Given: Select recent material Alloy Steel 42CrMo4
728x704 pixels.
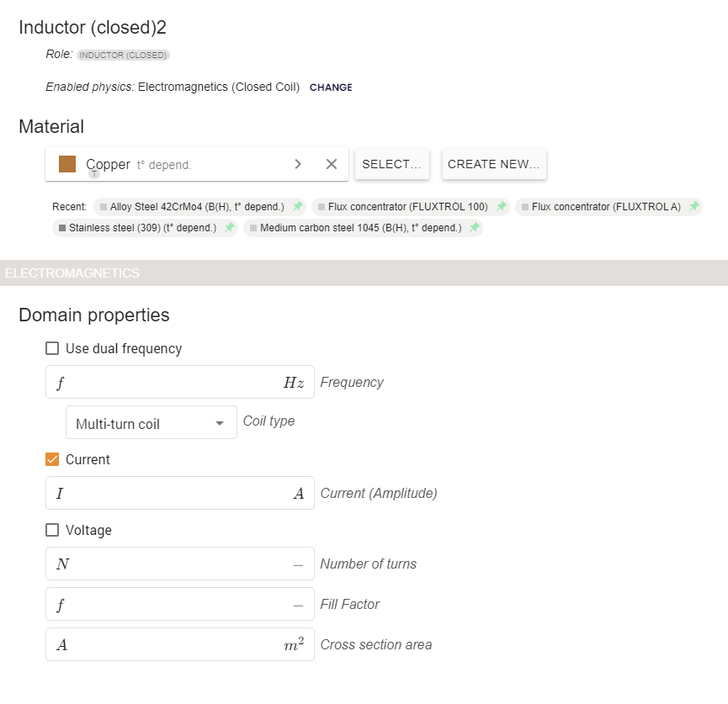Looking at the screenshot, I should (196, 207).
